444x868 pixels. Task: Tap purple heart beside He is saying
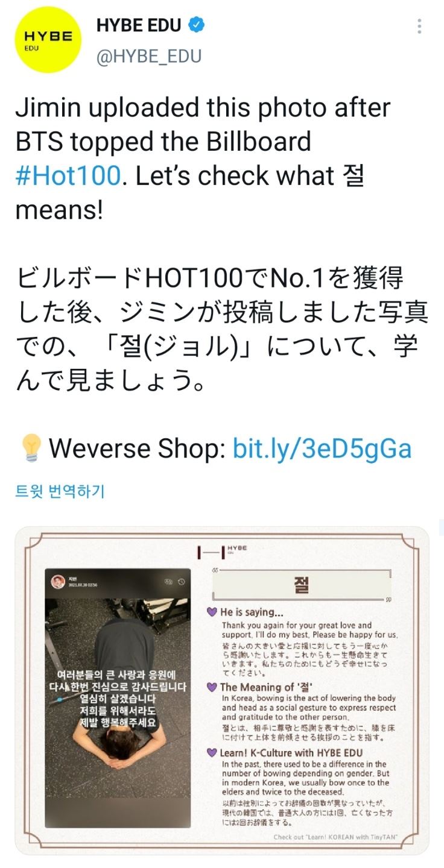212,612
